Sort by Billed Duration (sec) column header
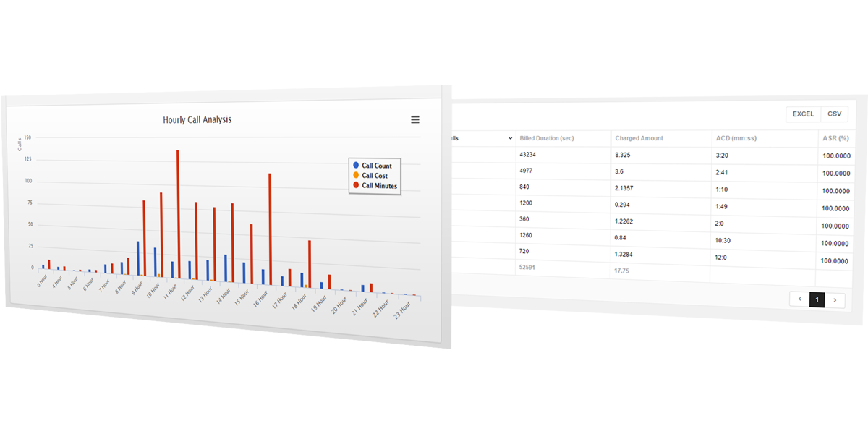This screenshot has width=868, height=434. pyautogui.click(x=547, y=138)
